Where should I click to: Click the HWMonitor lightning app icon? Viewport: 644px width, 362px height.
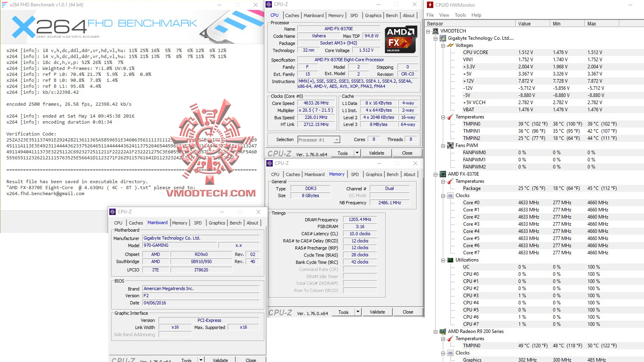point(430,5)
